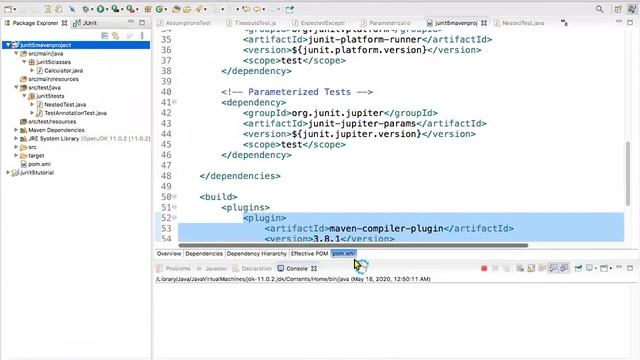Switch to the Overview POM tab
The height and width of the screenshot is (360, 640).
point(169,253)
